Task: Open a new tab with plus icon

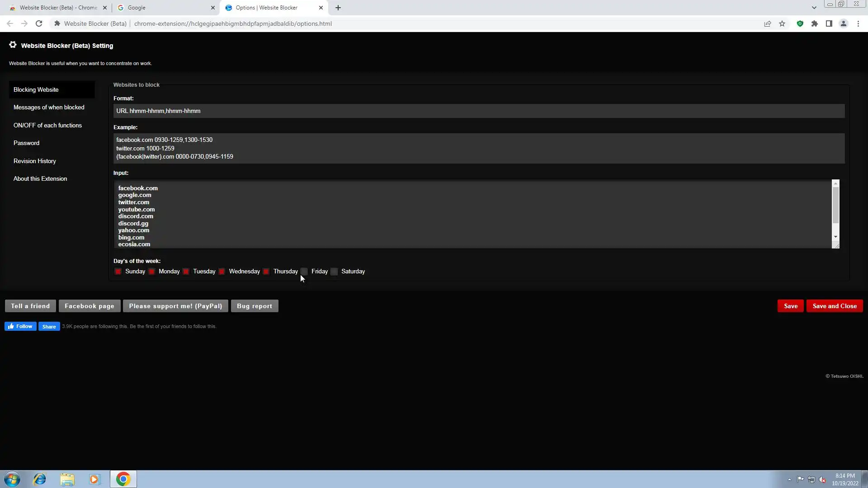Action: coord(338,8)
